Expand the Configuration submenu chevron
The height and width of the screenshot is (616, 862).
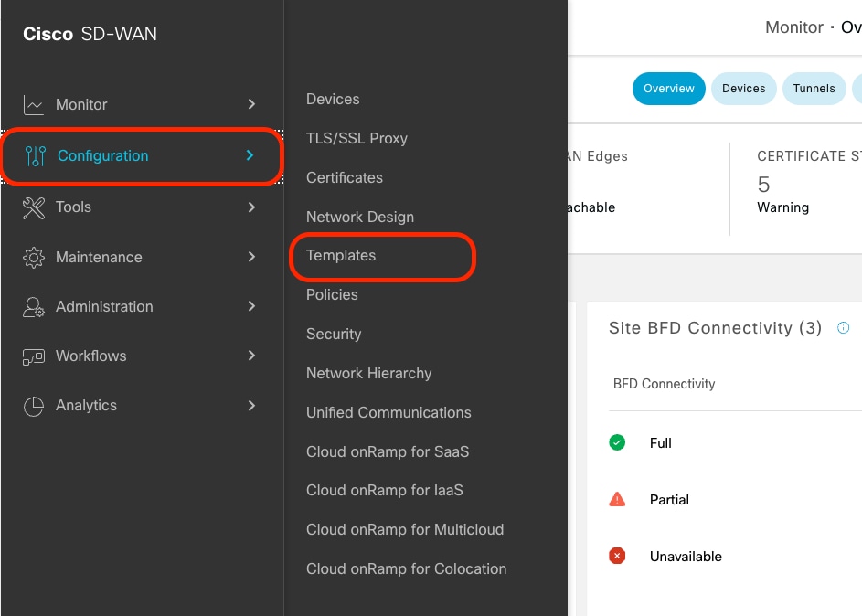pyautogui.click(x=250, y=155)
